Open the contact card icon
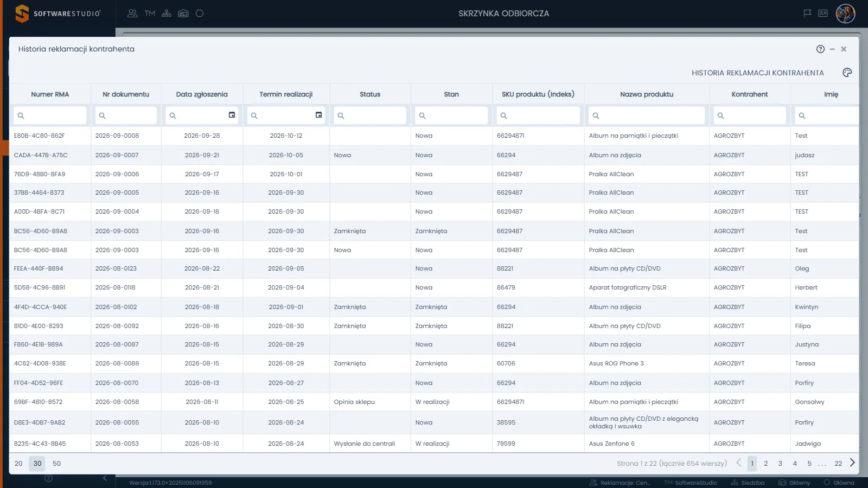Screen dimensions: 868x488 pos(823,14)
